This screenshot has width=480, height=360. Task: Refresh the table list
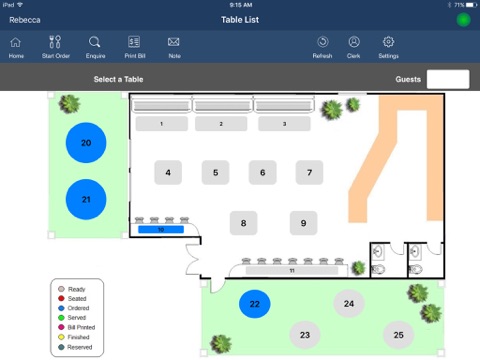coord(322,47)
